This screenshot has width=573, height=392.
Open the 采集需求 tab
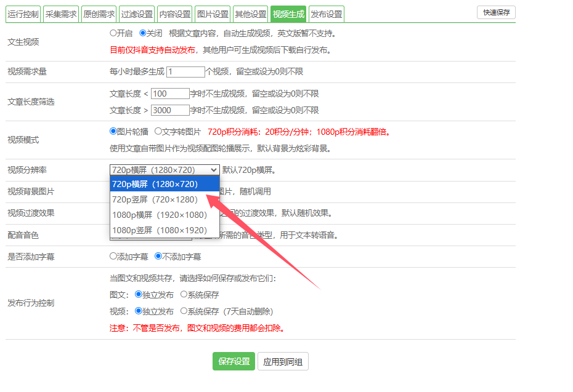click(61, 14)
